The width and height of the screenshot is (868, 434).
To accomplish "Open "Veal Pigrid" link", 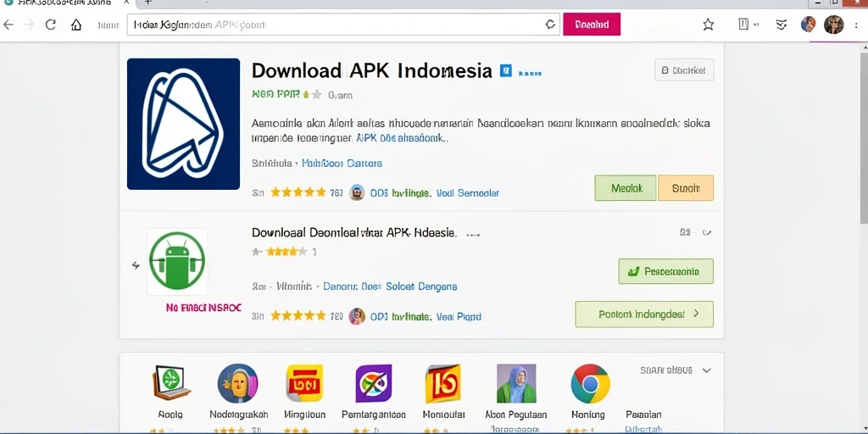I will (x=459, y=317).
